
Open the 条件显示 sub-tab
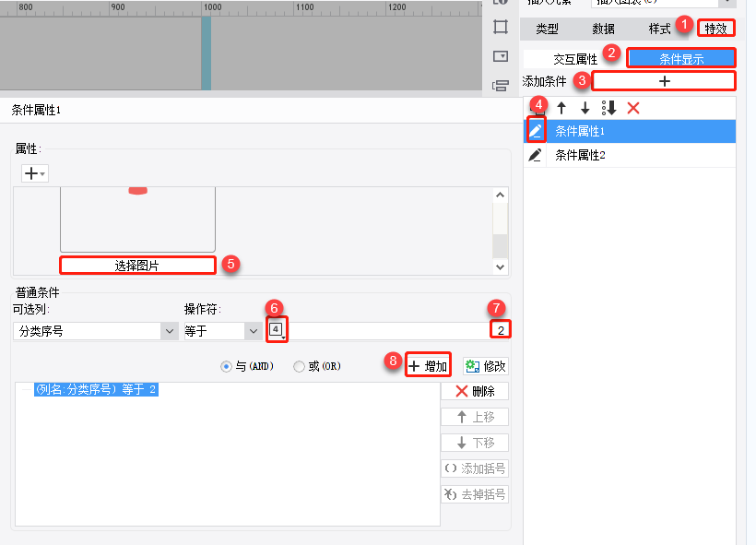tap(681, 58)
